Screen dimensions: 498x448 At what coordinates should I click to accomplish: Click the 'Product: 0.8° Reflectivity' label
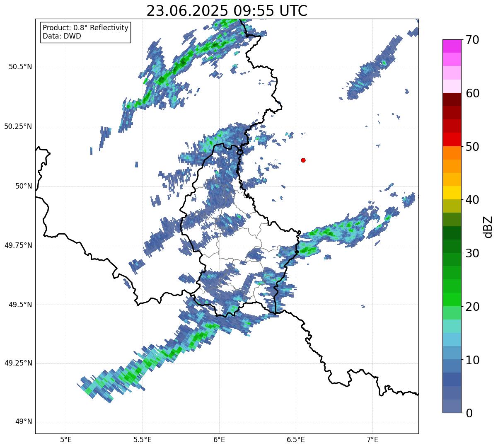pos(86,28)
